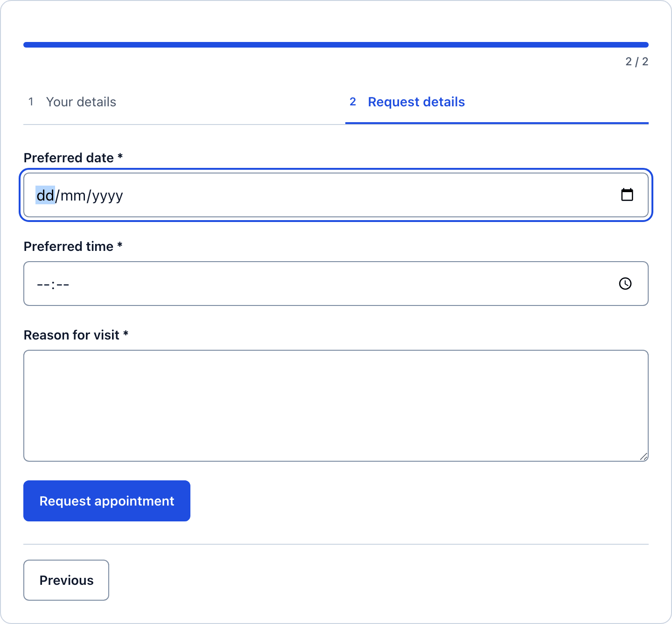
Task: Click the Preferred time label
Action: point(73,246)
